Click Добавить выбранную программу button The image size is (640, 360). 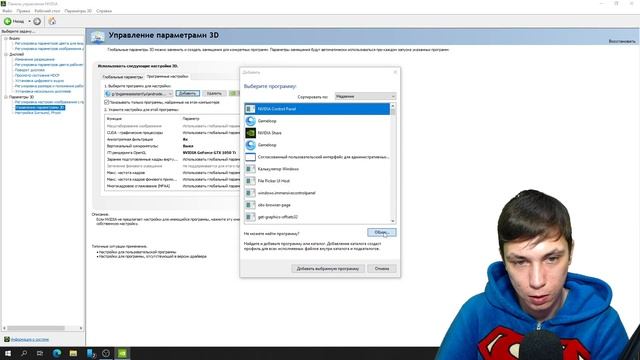328,269
